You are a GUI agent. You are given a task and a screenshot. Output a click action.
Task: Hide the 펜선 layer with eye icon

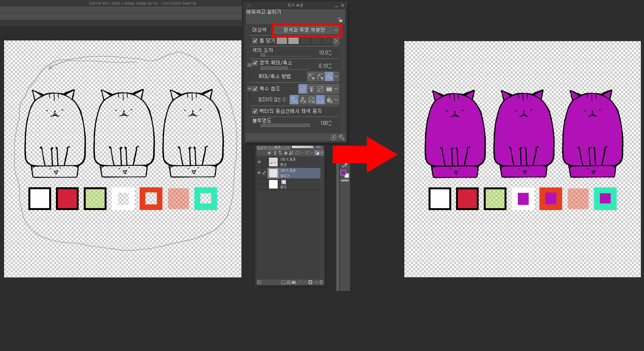[259, 162]
